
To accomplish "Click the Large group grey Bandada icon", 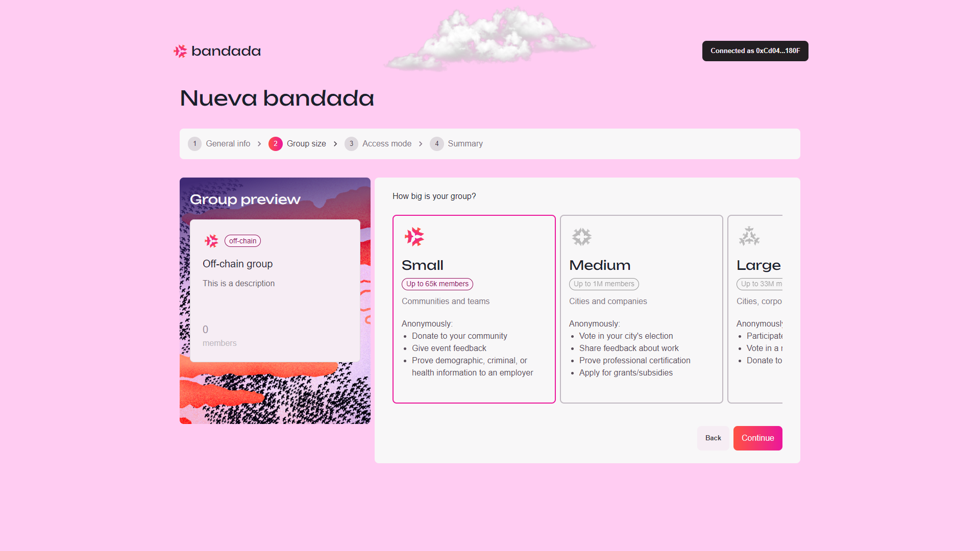I will [750, 236].
